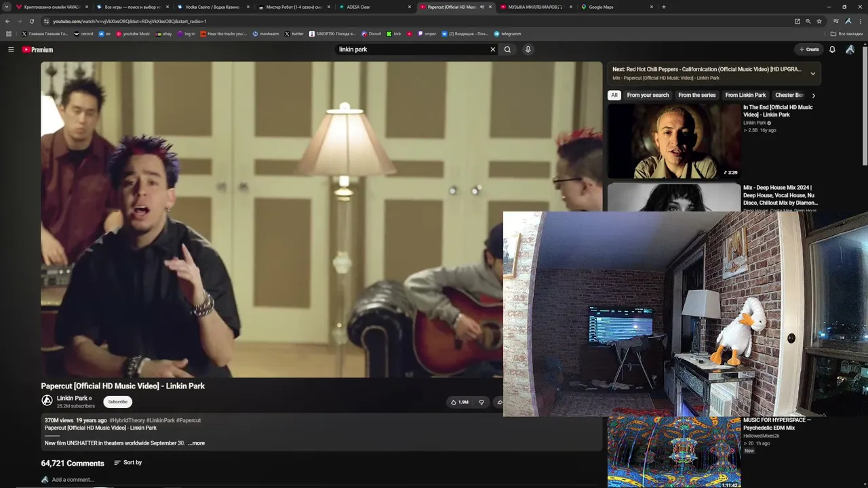Open the tab search dropdown arrow
The height and width of the screenshot is (488, 868).
(7, 7)
